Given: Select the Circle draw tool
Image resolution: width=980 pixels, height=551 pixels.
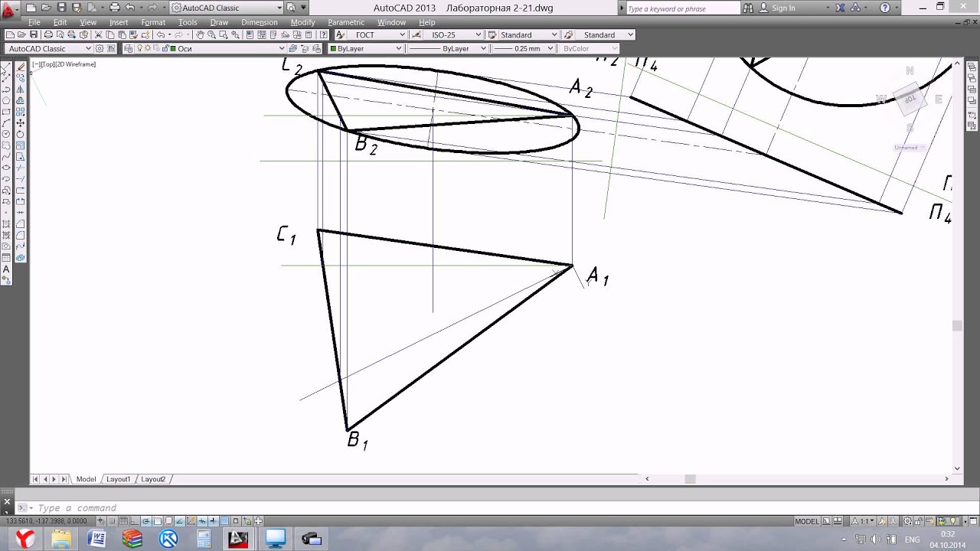Looking at the screenshot, I should pos(6,134).
